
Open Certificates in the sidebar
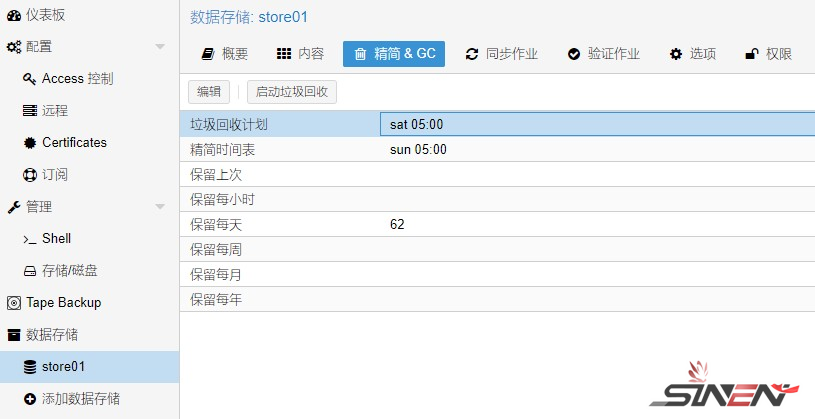[x=89, y=143]
